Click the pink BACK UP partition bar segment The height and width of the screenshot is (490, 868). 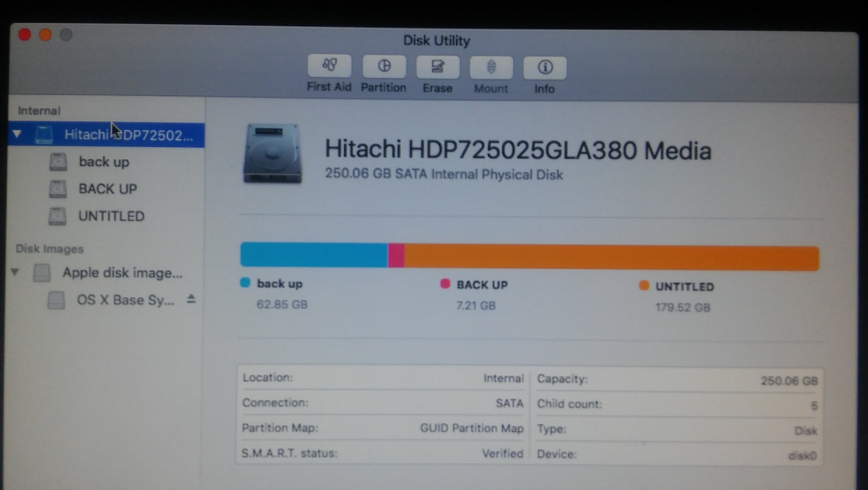point(396,255)
